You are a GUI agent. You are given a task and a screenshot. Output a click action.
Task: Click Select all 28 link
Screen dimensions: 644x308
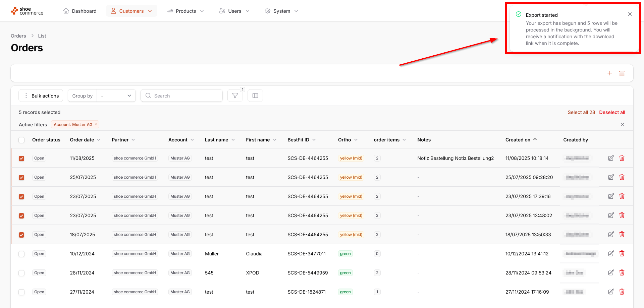tap(581, 112)
